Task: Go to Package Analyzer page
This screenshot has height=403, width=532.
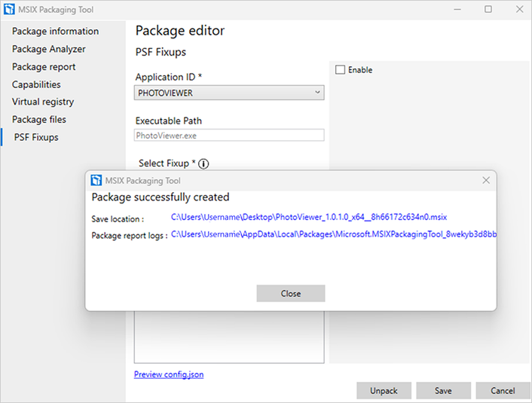Action: pyautogui.click(x=49, y=49)
